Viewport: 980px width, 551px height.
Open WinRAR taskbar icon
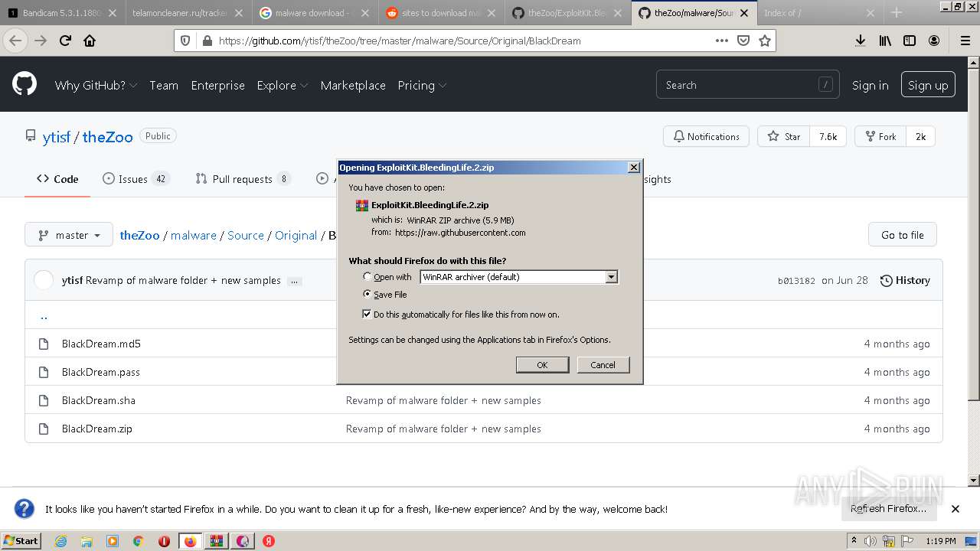tap(216, 541)
